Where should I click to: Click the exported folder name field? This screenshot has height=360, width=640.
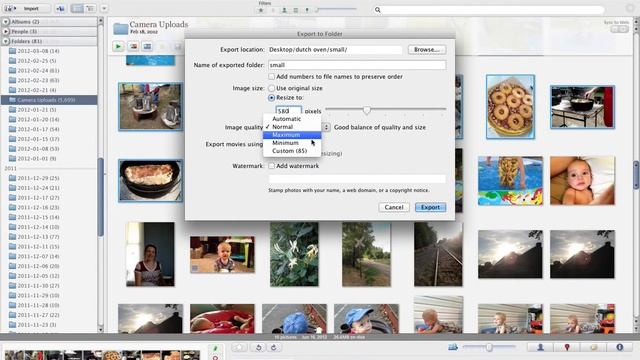tap(357, 65)
